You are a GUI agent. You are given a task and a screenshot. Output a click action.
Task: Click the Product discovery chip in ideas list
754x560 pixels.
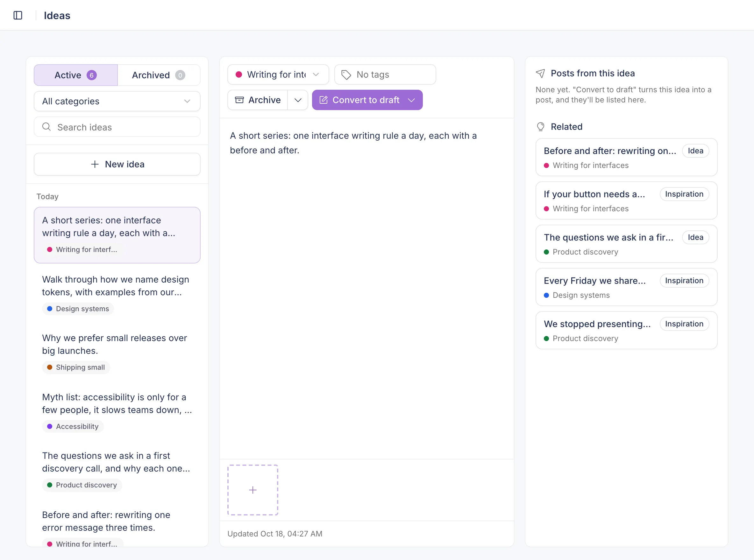click(82, 485)
